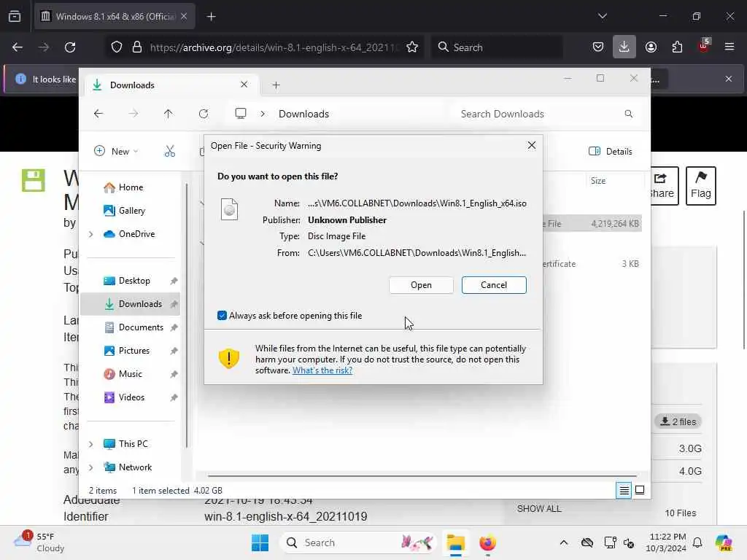Go up one folder in File Explorer
Image resolution: width=747 pixels, height=560 pixels.
pos(169,114)
